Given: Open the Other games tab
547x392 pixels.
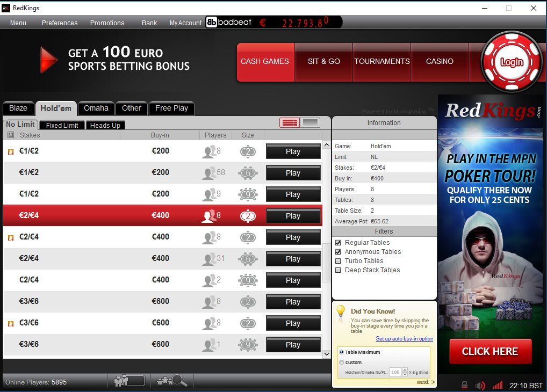Looking at the screenshot, I should (132, 108).
